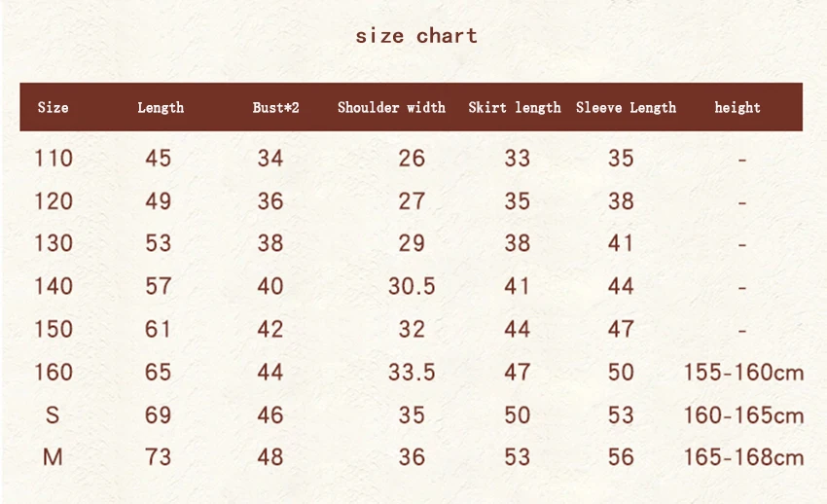Viewport: 827px width, 504px height.
Task: Click size 110 row label
Action: (54, 159)
